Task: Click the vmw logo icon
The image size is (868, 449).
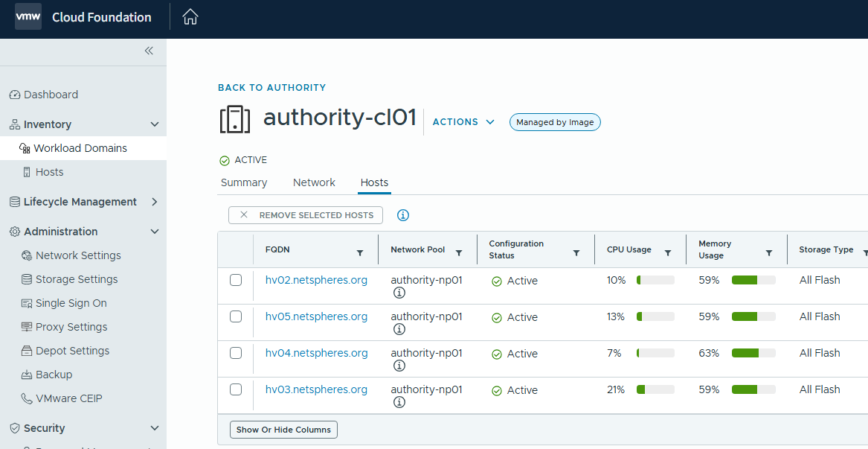Action: (x=28, y=16)
